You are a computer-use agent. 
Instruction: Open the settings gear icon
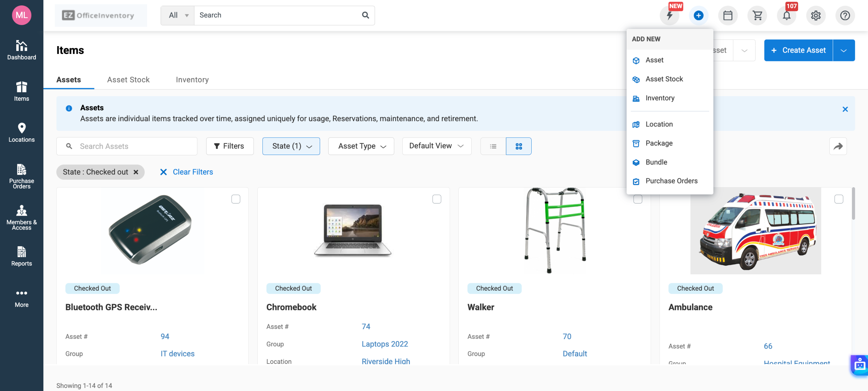click(x=816, y=16)
